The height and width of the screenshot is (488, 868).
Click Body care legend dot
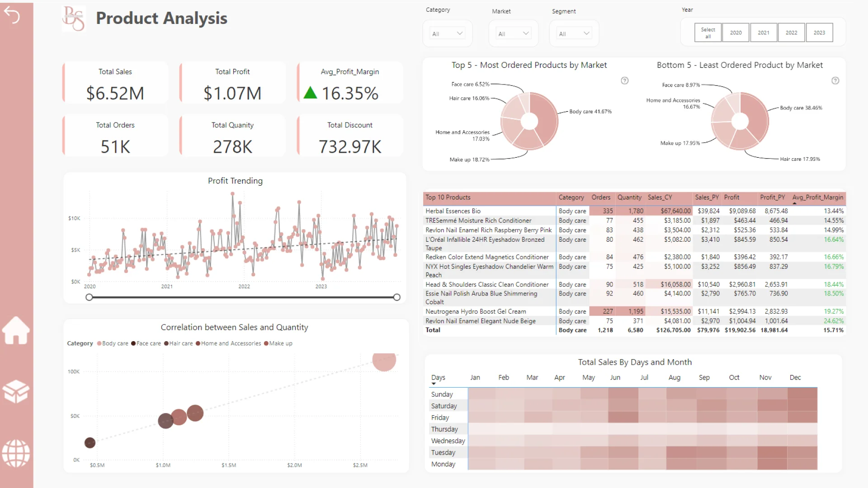tap(99, 343)
